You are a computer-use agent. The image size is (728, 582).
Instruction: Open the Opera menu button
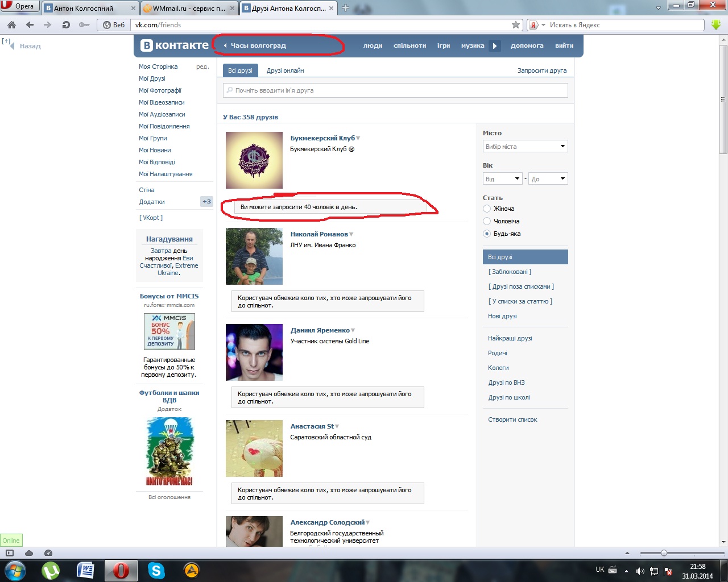[x=18, y=6]
